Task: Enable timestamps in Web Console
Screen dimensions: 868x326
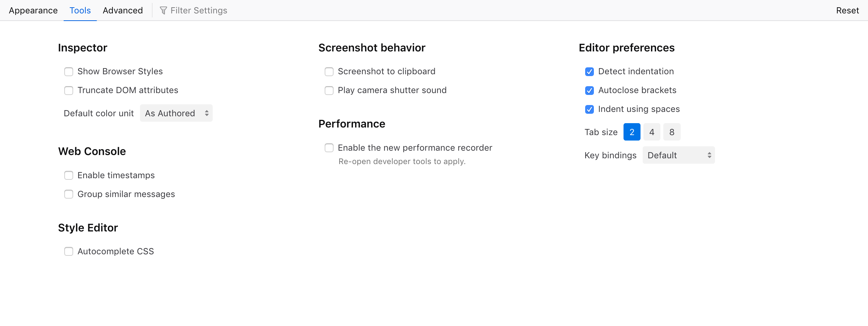Action: pyautogui.click(x=69, y=175)
